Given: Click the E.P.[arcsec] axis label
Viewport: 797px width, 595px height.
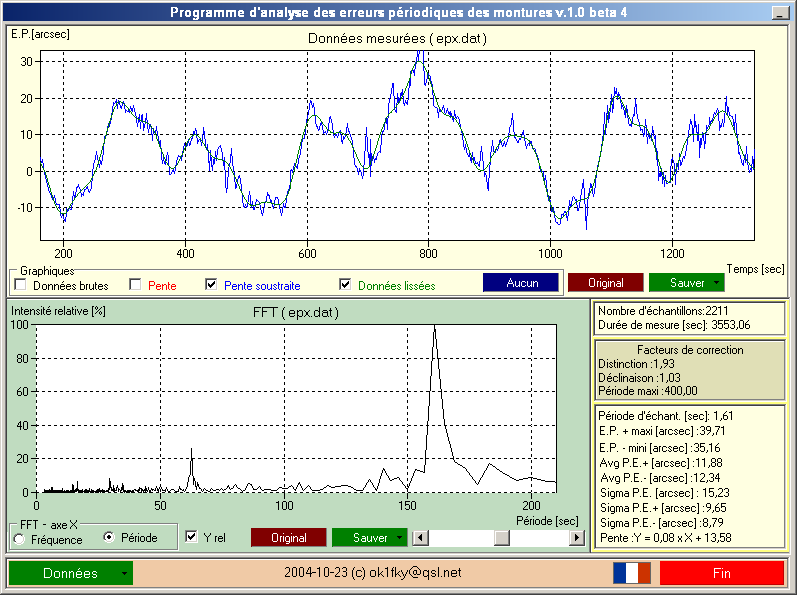Looking at the screenshot, I should pos(40,34).
